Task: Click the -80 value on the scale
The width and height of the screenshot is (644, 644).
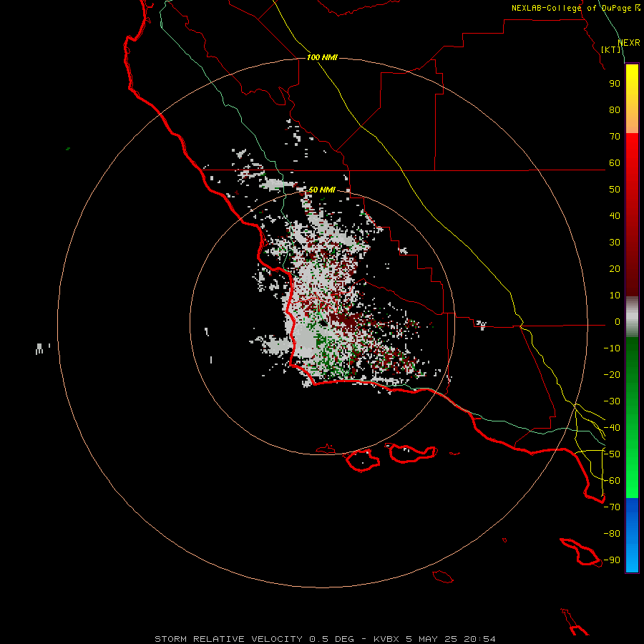Action: pyautogui.click(x=612, y=534)
